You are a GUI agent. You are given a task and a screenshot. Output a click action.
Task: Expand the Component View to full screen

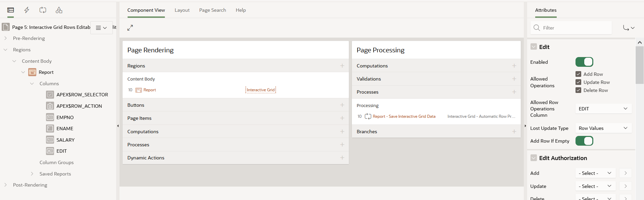(x=130, y=28)
